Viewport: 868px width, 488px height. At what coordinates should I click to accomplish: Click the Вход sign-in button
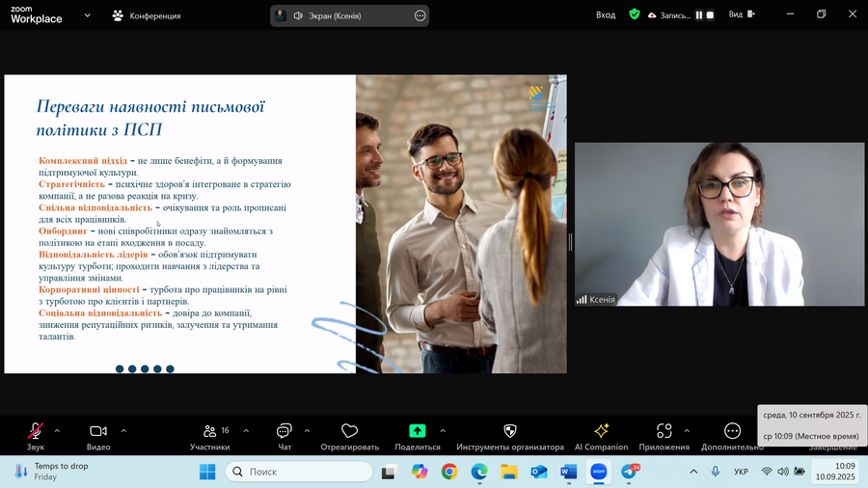click(x=606, y=15)
